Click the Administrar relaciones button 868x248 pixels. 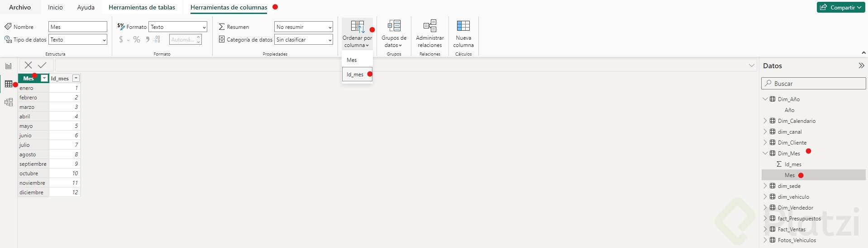coord(429,34)
